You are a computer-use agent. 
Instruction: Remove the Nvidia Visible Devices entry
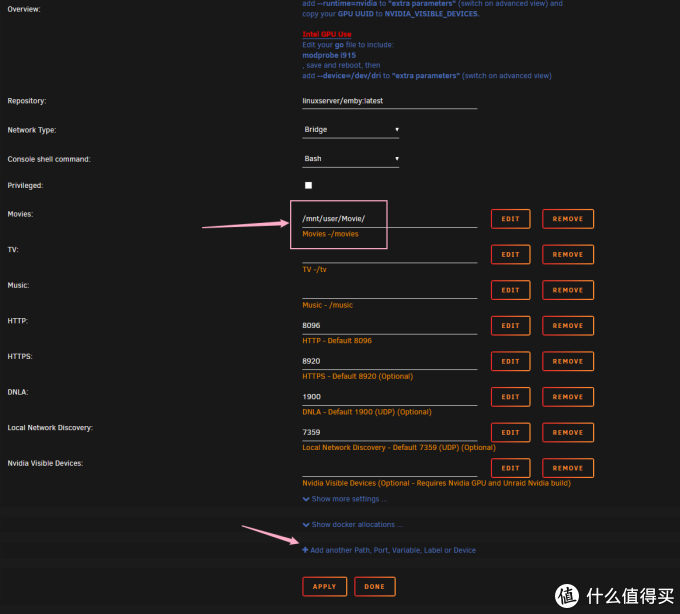click(x=568, y=468)
